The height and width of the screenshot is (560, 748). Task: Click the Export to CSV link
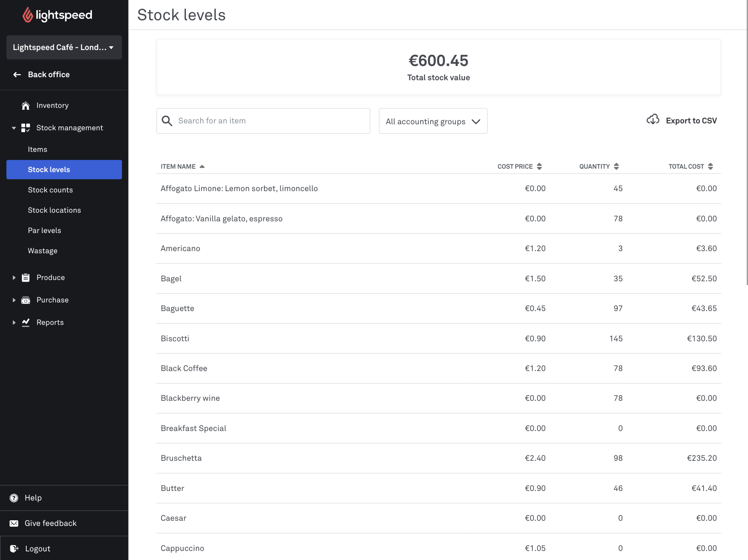click(691, 120)
